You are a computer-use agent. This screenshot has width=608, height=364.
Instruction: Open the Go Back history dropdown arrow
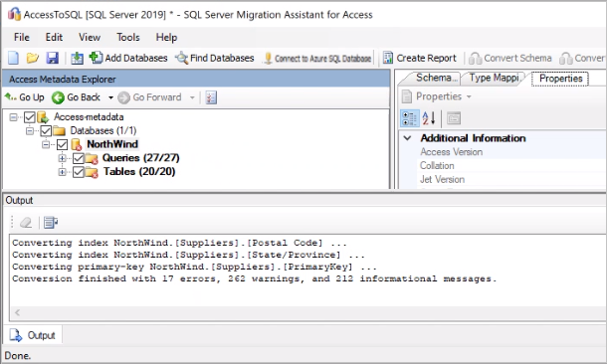click(x=110, y=97)
